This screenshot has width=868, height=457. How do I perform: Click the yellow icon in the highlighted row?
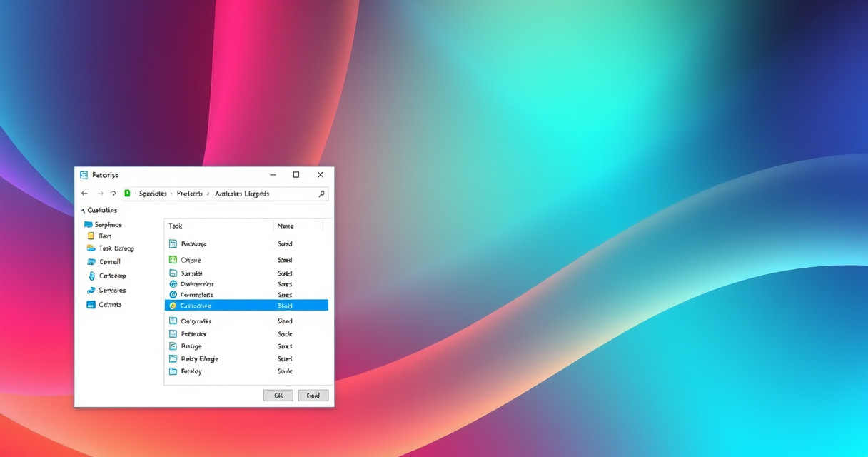[173, 306]
